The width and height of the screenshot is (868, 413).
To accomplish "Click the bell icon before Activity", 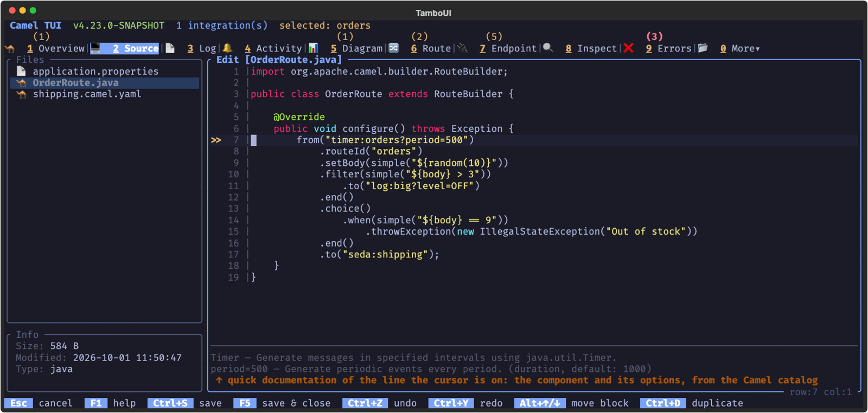I will 228,48.
